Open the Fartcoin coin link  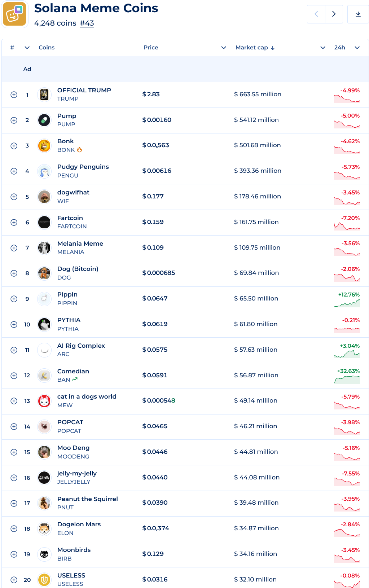[x=70, y=218]
